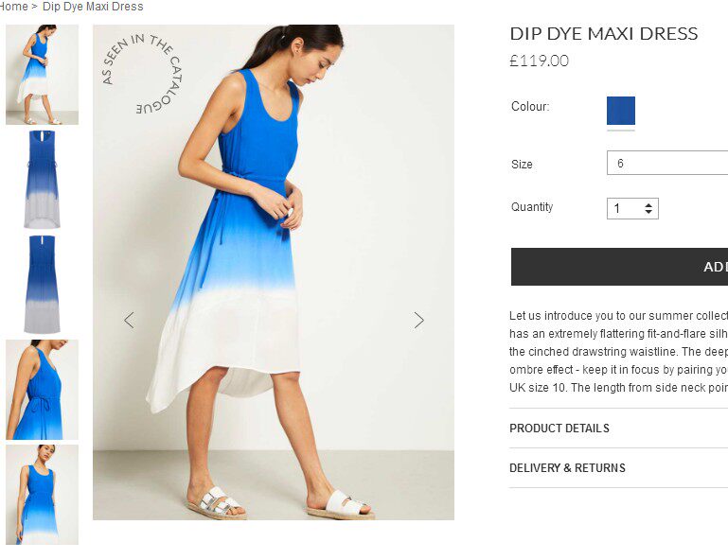
Task: Select first thumbnail of model walking
Action: (x=42, y=75)
